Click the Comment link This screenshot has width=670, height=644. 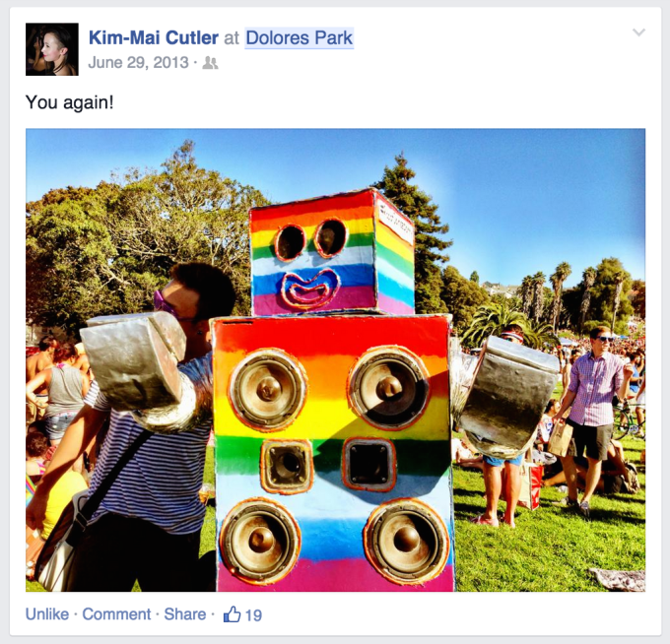click(116, 614)
